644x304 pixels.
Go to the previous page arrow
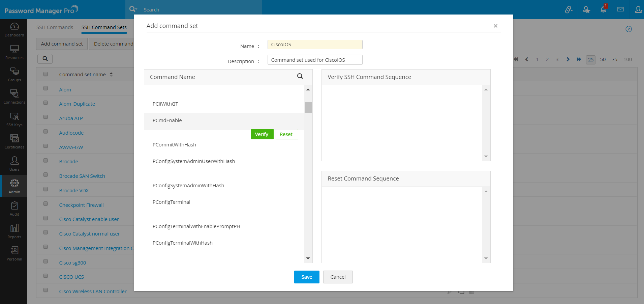click(527, 59)
